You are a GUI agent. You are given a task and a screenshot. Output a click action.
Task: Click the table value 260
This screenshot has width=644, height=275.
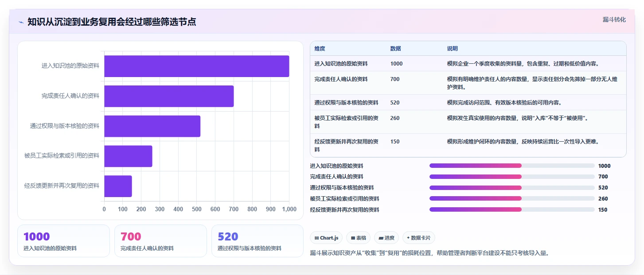coord(394,118)
